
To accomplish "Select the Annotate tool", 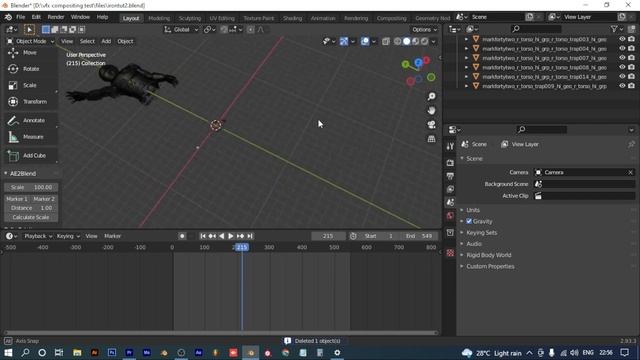I will tap(31, 120).
